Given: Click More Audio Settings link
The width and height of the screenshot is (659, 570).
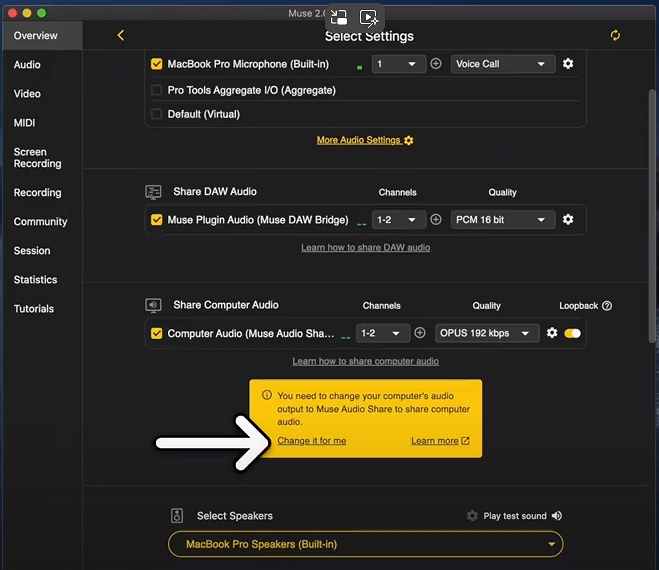Looking at the screenshot, I should (x=365, y=140).
